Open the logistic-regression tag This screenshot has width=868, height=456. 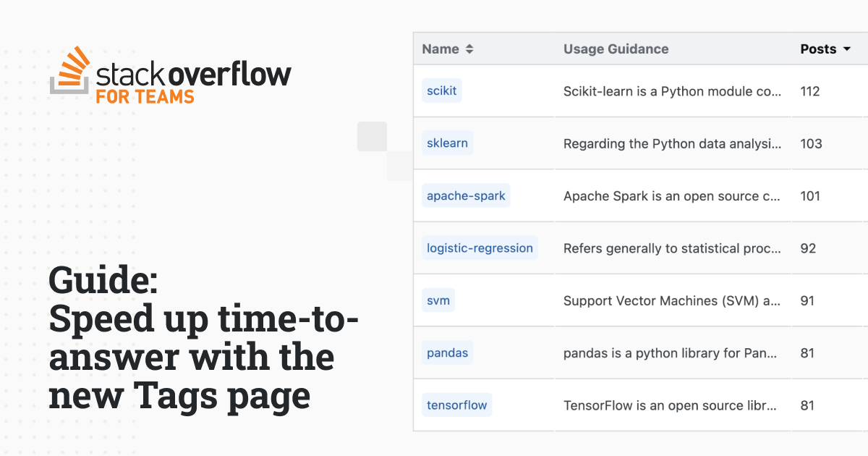(480, 248)
